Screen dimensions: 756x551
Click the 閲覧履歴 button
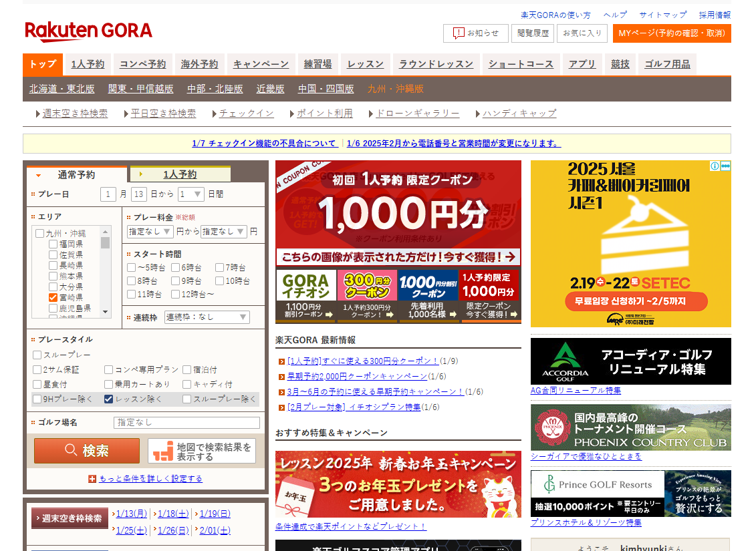pyautogui.click(x=533, y=33)
